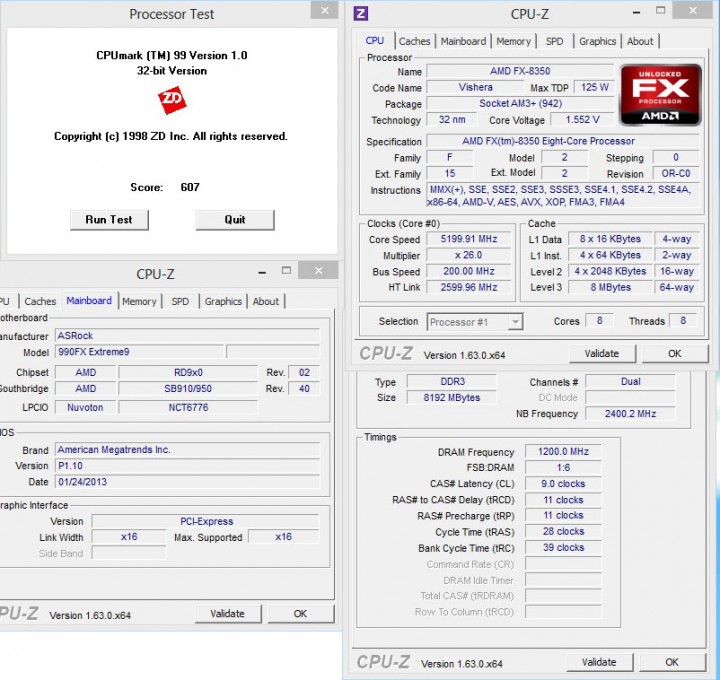Click the Specification field AMD FX(tm)-8350 Eight-Core Processor
Image resolution: width=720 pixels, height=680 pixels.
563,141
